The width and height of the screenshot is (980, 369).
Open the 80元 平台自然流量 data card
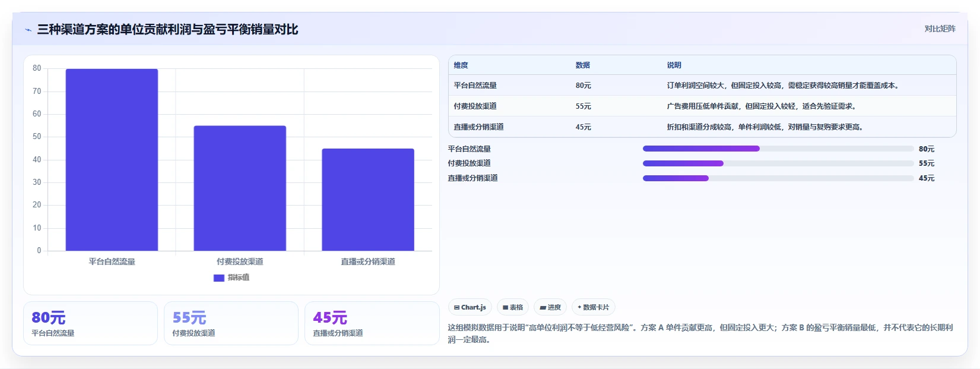coord(90,323)
